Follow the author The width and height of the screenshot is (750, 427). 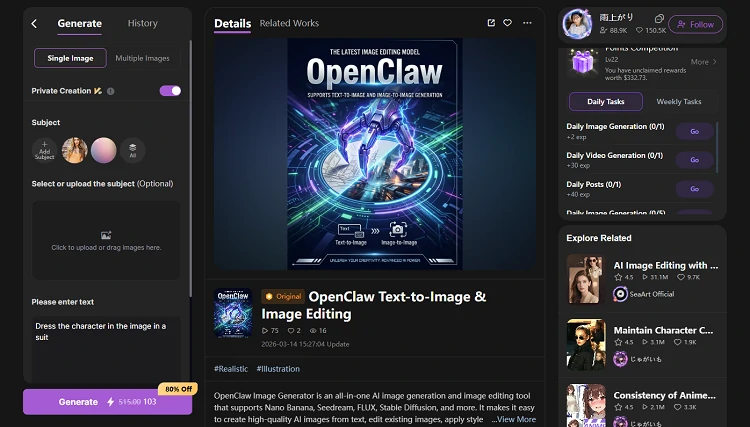(x=695, y=24)
